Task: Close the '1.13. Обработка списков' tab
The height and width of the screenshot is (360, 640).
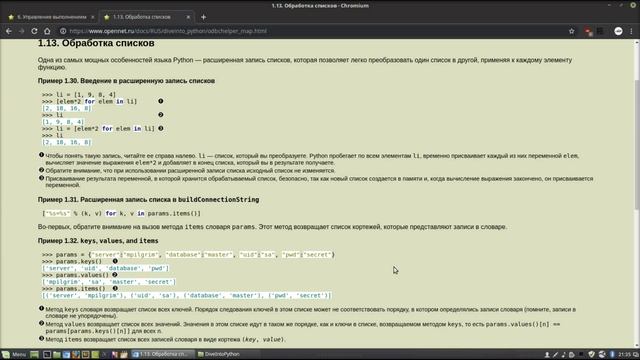Action: tap(188, 17)
